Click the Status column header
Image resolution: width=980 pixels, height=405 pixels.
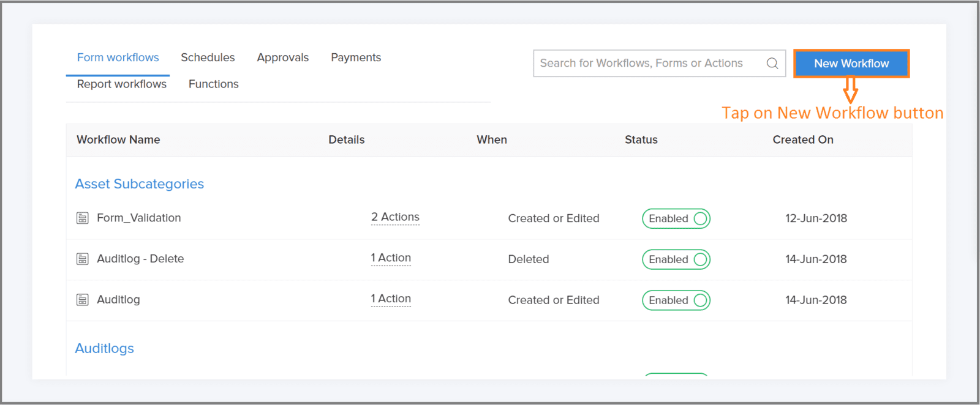pyautogui.click(x=641, y=139)
